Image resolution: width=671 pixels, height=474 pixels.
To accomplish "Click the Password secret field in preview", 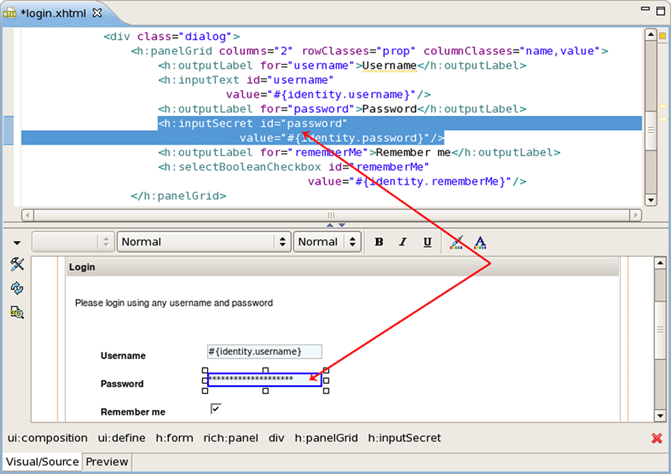I will pos(264,380).
